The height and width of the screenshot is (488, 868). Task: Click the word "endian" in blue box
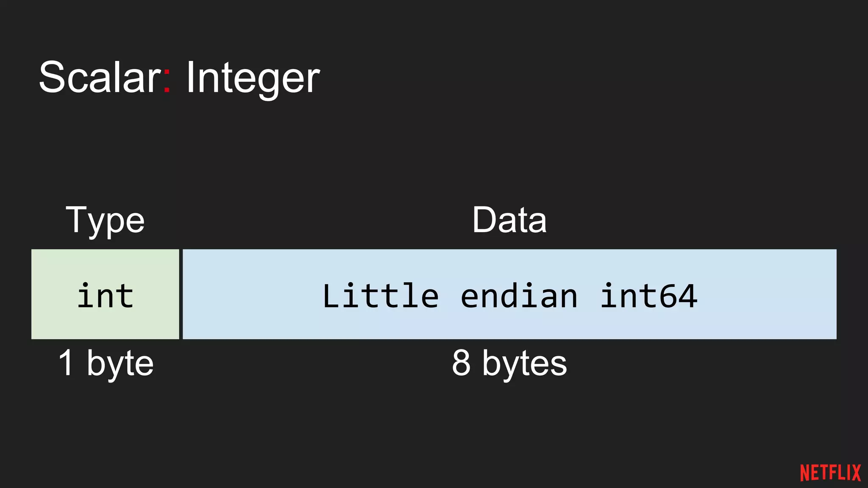(x=519, y=295)
